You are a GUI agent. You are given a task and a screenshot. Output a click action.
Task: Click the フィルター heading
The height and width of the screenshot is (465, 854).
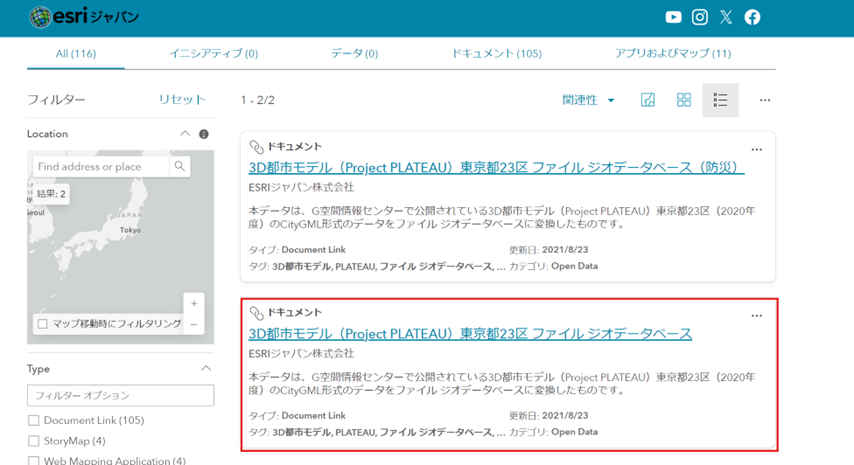[x=56, y=100]
